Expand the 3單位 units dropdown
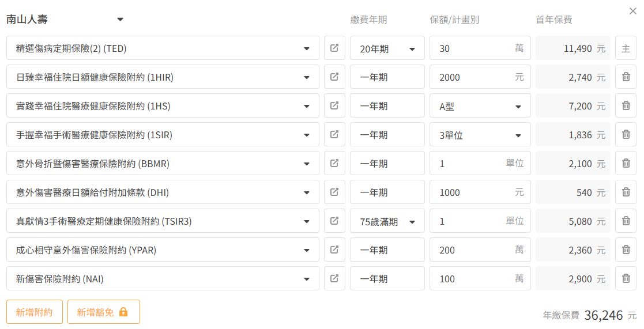This screenshot has width=644, height=329. point(480,134)
